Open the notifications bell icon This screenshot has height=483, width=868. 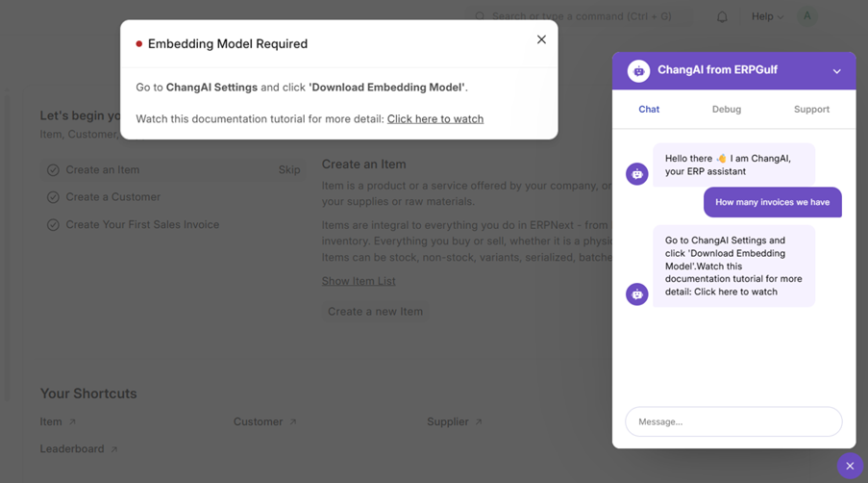(722, 16)
